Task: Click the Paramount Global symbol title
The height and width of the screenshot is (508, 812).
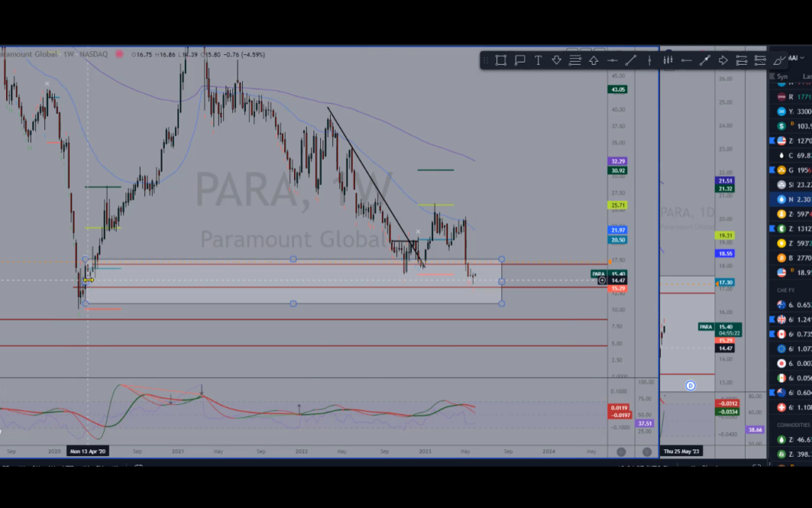Action: coord(29,54)
